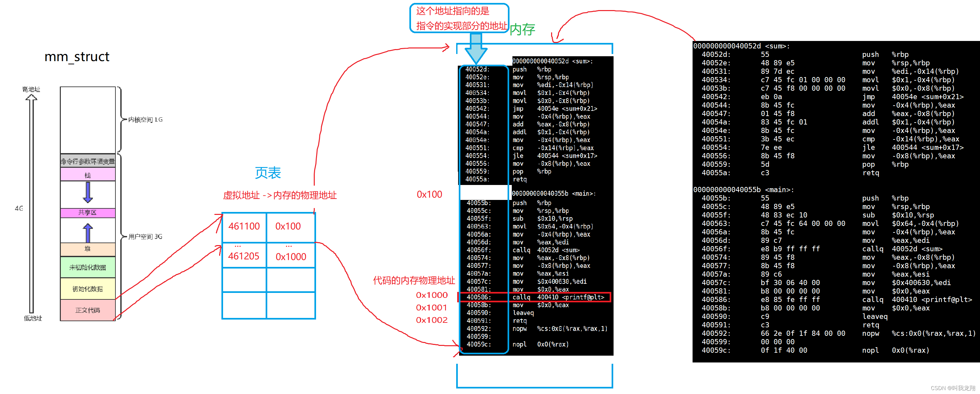Click the 命令行参数环境变量 gray block
The width and height of the screenshot is (980, 394).
[x=88, y=161]
